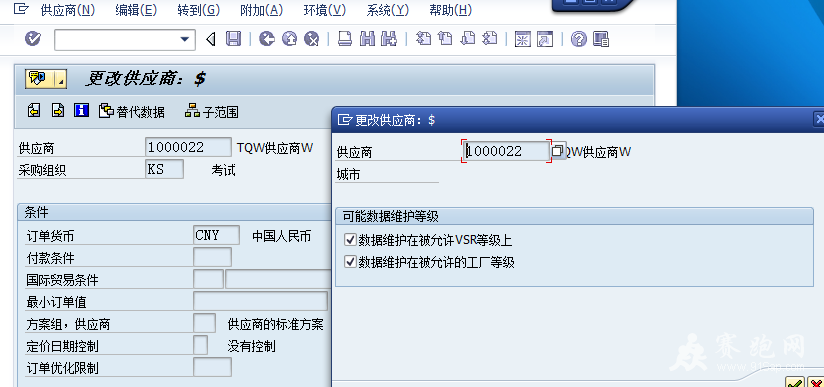Click the yellow services-for-object icon button
Viewport: 824px width, 387px height.
[x=39, y=79]
